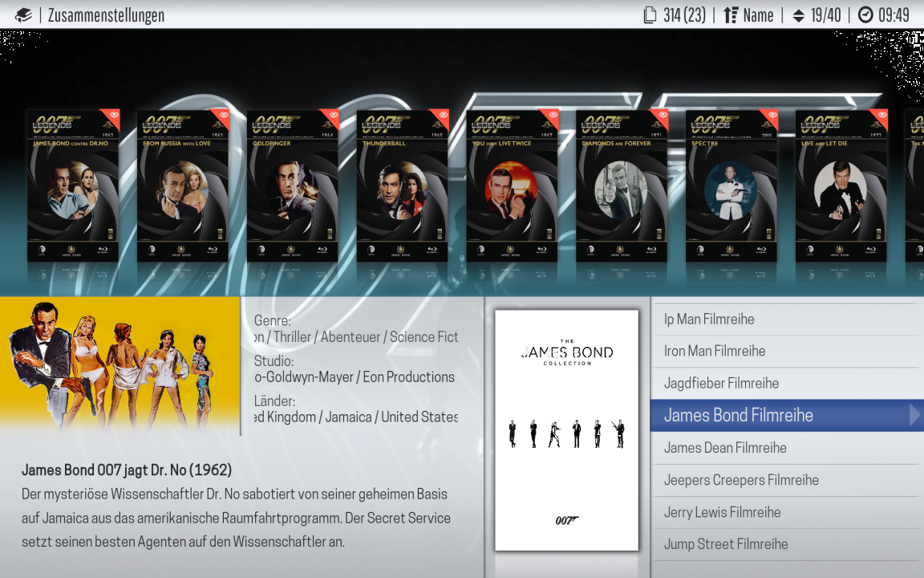This screenshot has width=924, height=578.
Task: Select the Spectre cover
Action: (731, 185)
